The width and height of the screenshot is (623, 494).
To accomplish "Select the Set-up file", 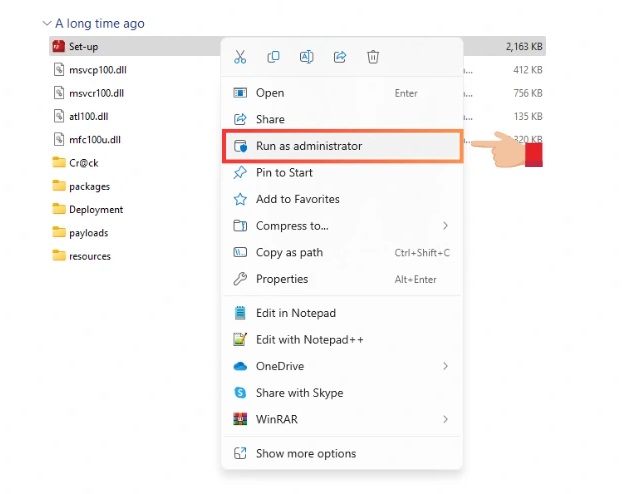I will pos(83,46).
